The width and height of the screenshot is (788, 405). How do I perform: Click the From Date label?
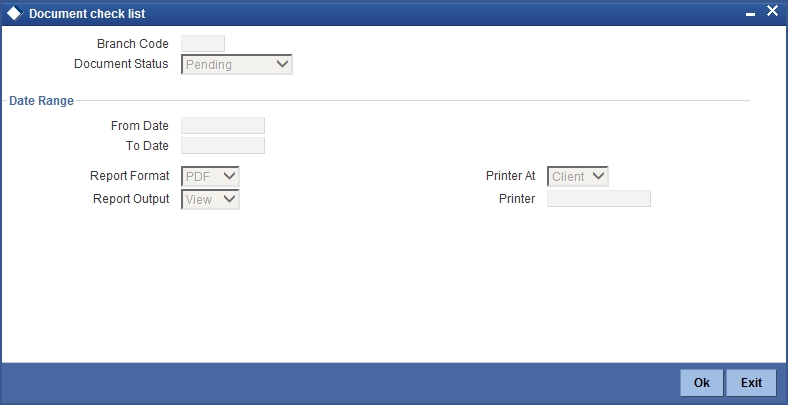tap(140, 126)
